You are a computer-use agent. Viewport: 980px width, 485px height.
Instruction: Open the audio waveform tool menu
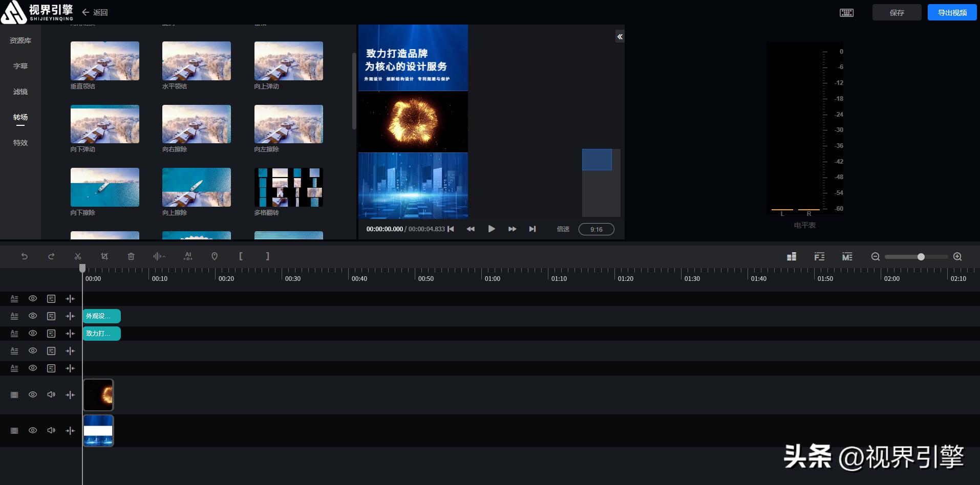coord(159,256)
